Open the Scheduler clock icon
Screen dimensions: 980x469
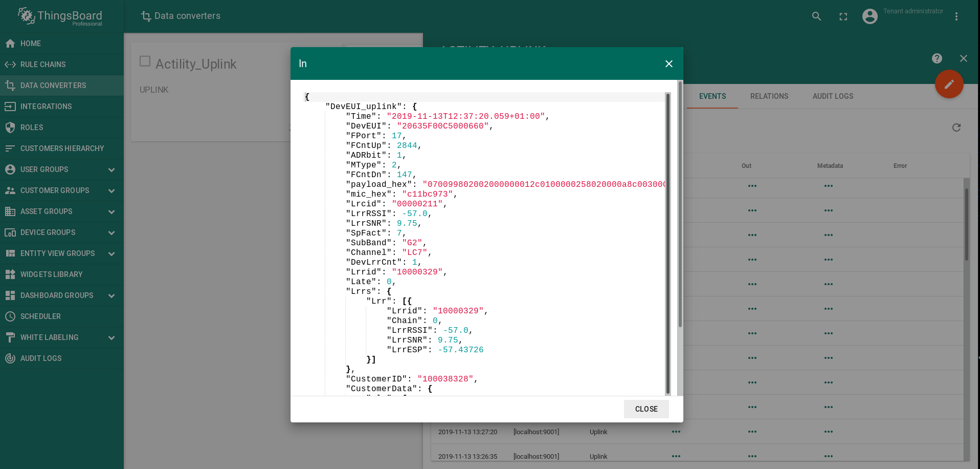click(x=10, y=316)
